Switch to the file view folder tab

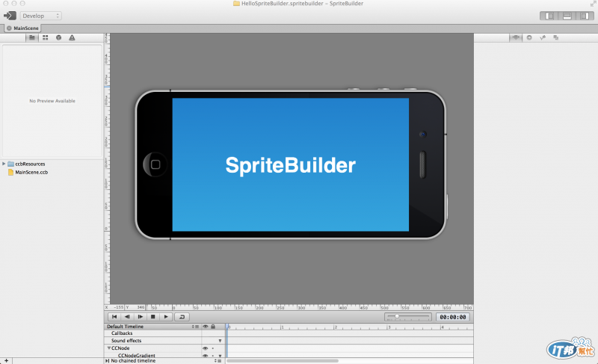(32, 37)
